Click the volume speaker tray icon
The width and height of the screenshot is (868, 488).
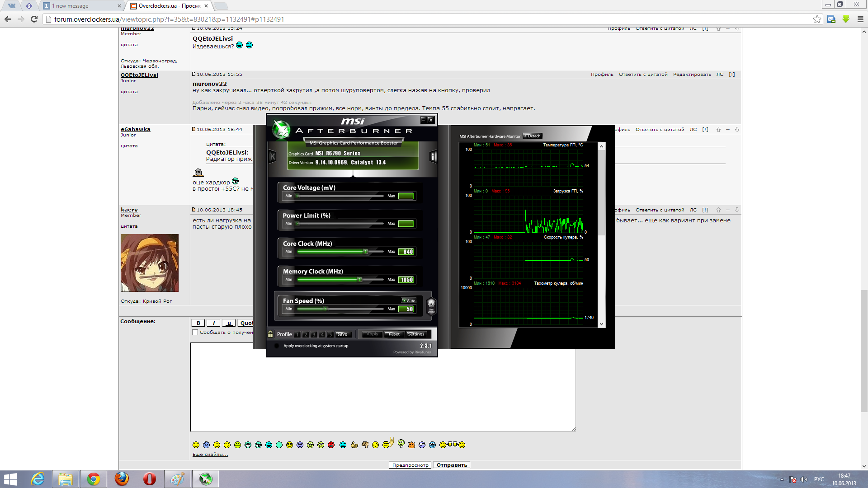(803, 479)
